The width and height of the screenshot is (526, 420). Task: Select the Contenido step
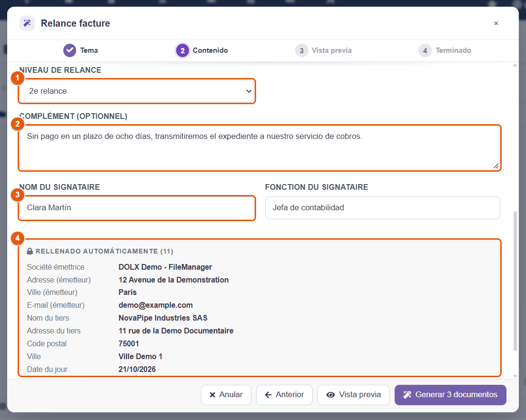click(202, 50)
